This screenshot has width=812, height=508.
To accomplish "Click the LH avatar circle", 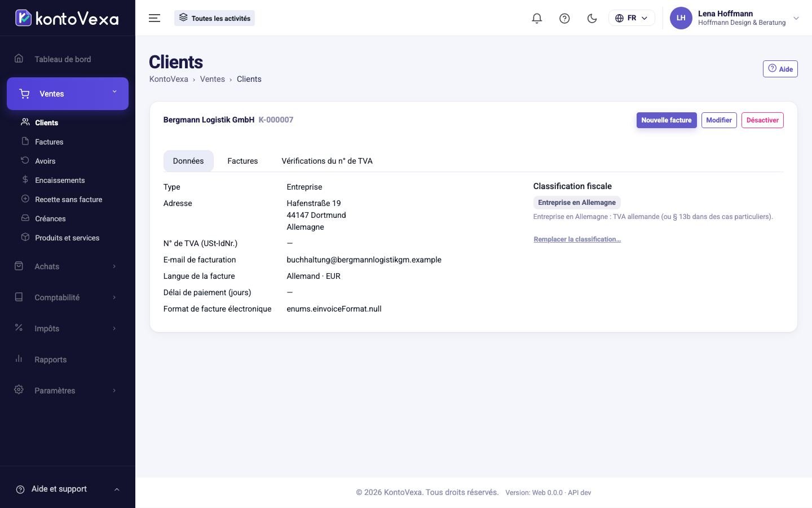I will [x=681, y=18].
